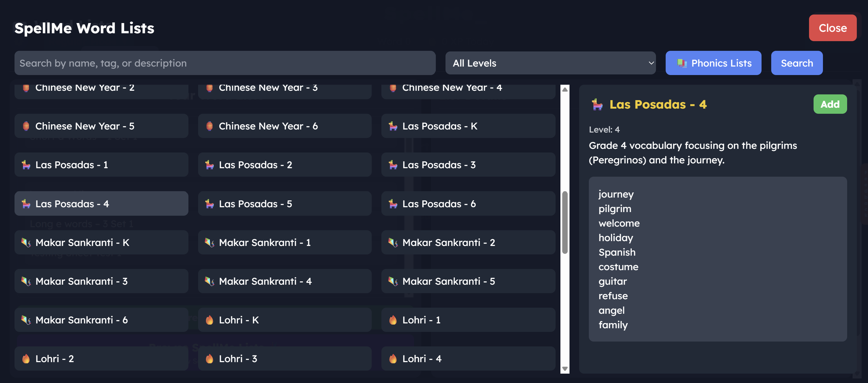Screen dimensions: 868x383
Task: Close the SpellMe Word Lists dialog
Action: 833,28
